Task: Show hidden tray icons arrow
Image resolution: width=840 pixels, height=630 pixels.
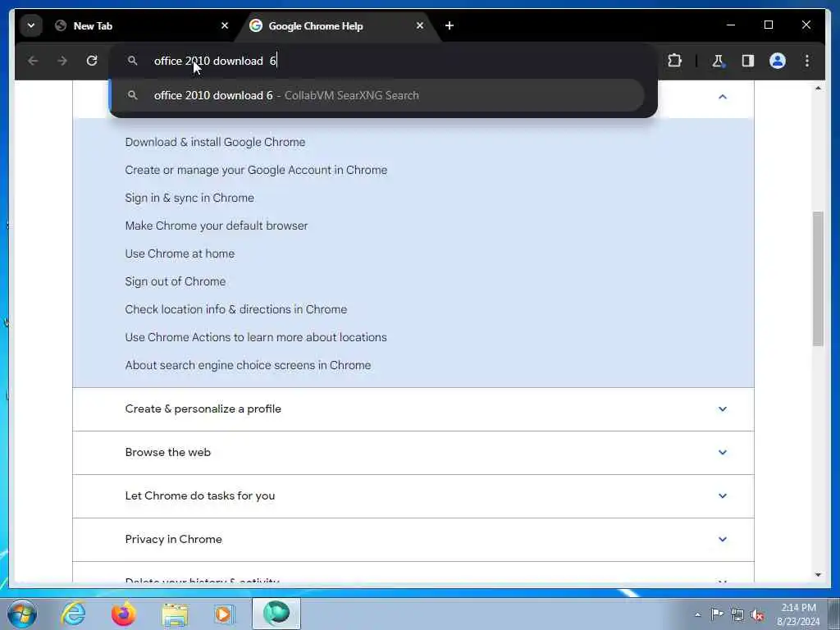Action: (x=697, y=614)
